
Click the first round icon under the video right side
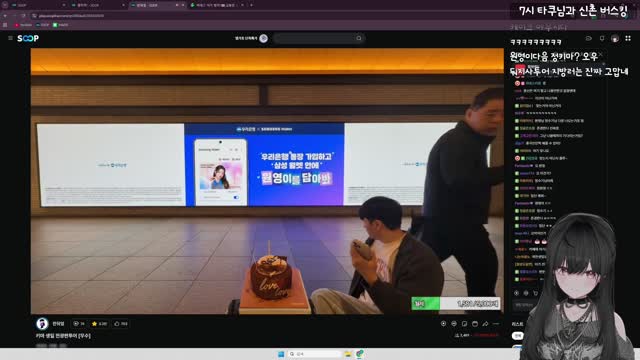[444, 324]
